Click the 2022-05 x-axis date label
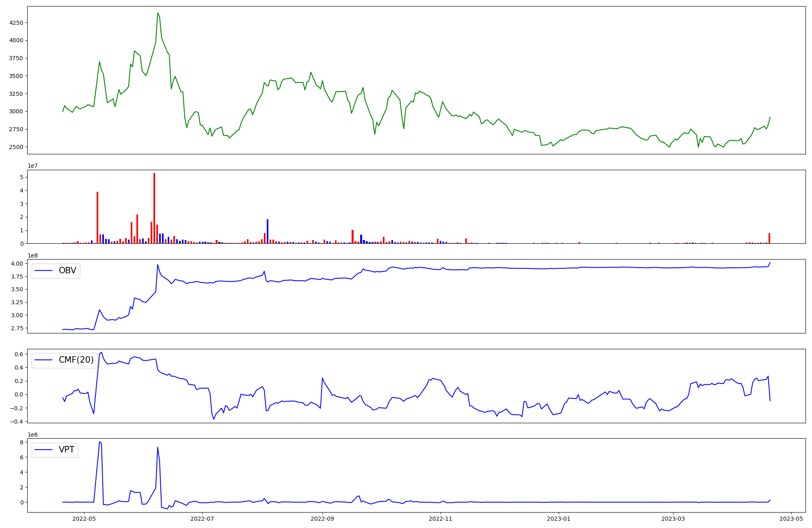812x528 pixels. click(84, 519)
